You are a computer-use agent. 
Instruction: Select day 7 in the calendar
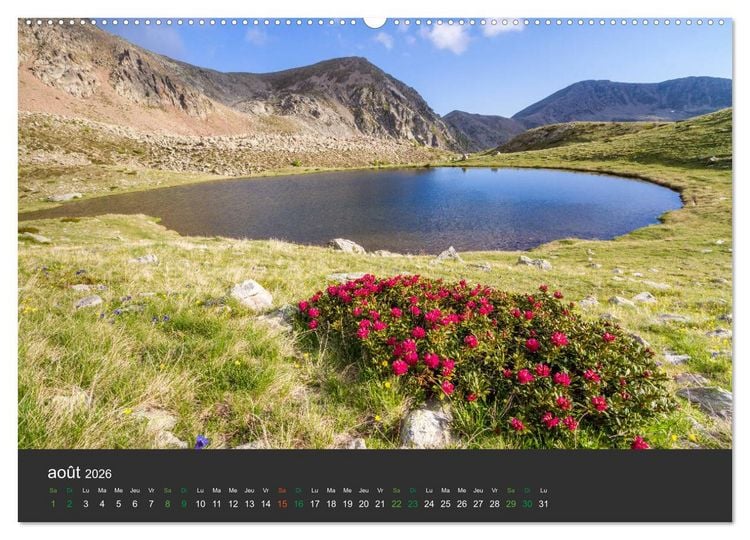(151, 504)
